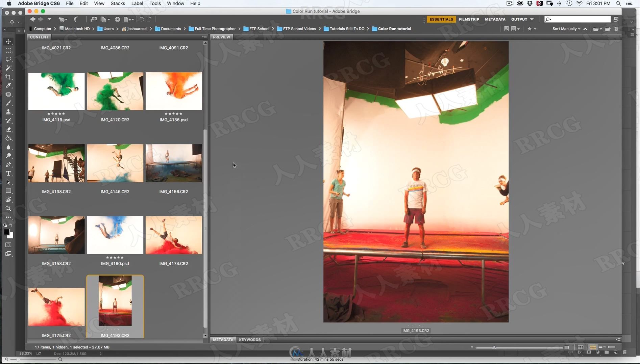The height and width of the screenshot is (364, 640).
Task: Open the Refine dropdown in the toolbar
Action: 105,19
